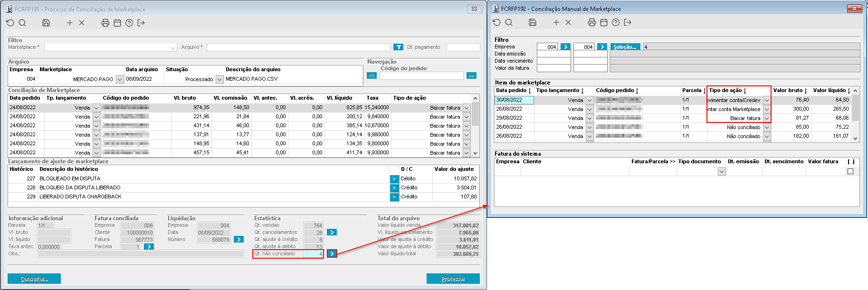This screenshot has height=290, width=868.
Task: Select BLOQUEIO DA DISPUTA LIBERADO history row
Action: tap(244, 188)
